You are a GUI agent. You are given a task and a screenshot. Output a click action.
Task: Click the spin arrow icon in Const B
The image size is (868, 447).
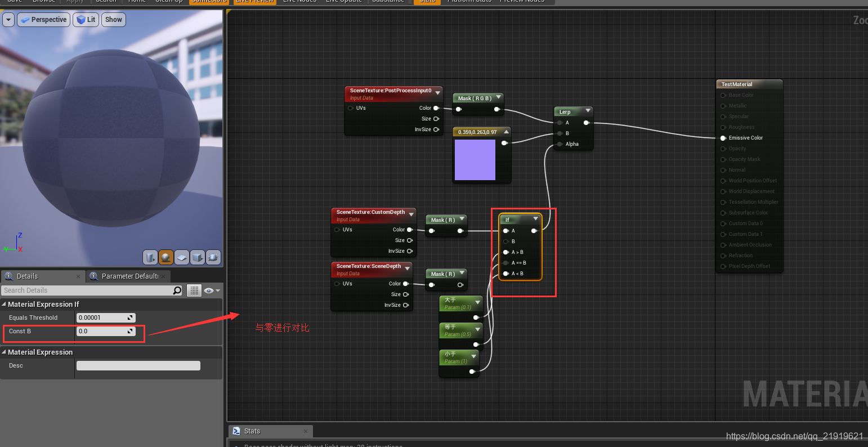[x=130, y=331]
